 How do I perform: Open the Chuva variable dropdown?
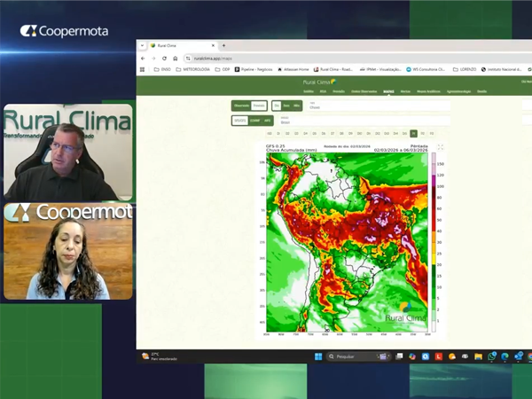(x=379, y=106)
